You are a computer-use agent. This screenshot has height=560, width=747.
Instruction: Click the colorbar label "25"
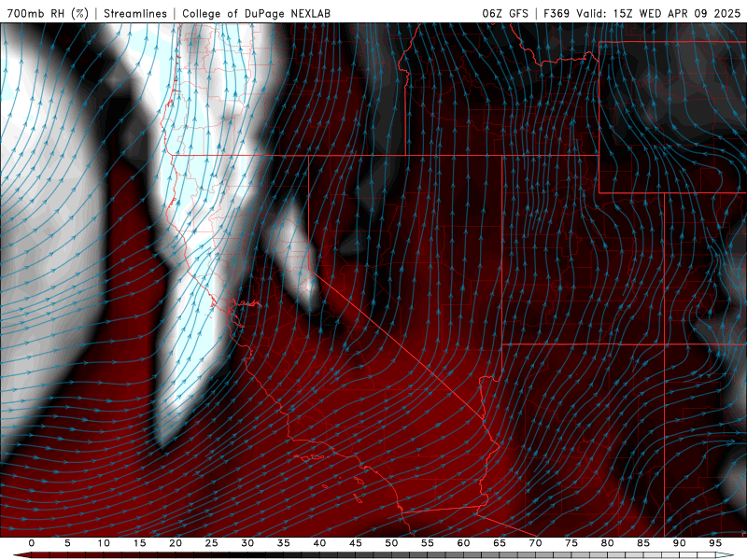(x=212, y=543)
